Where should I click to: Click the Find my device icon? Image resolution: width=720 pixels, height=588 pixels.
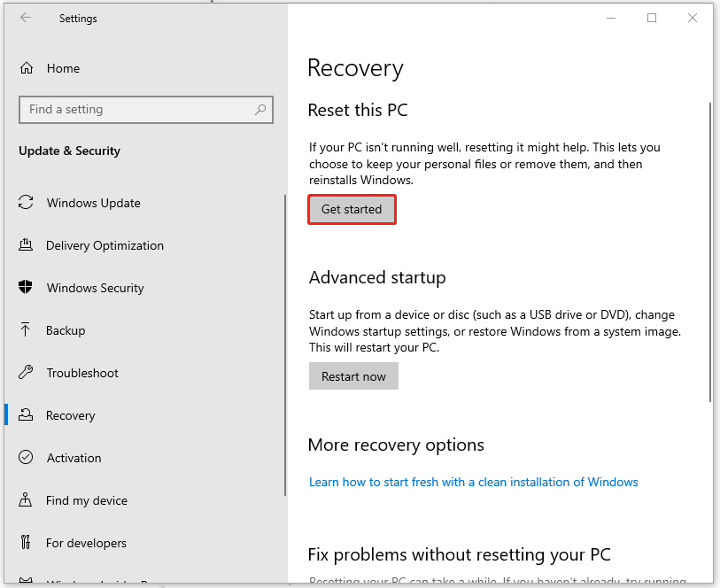tap(27, 500)
